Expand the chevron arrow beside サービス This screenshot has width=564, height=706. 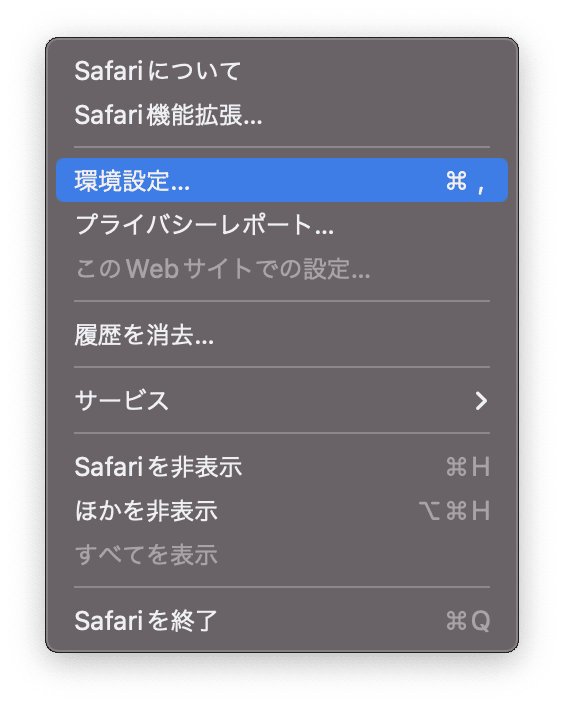[x=481, y=400]
